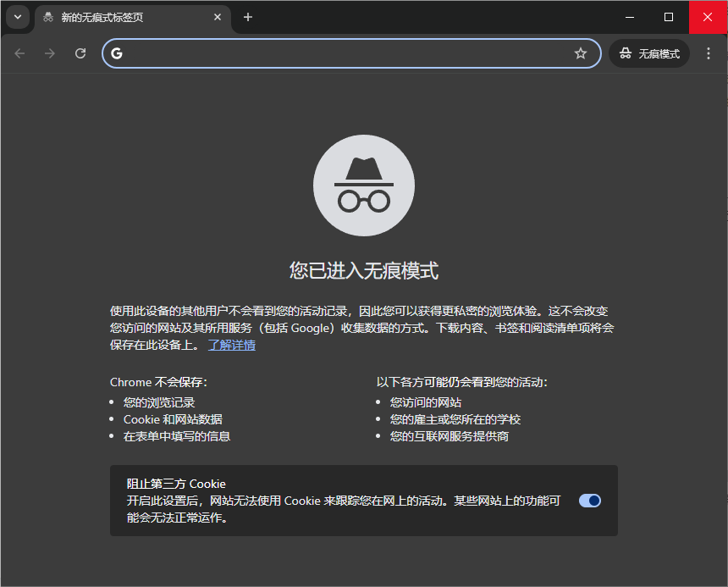Viewport: 728px width, 587px height.
Task: Maximize the Chrome window
Action: click(x=669, y=17)
